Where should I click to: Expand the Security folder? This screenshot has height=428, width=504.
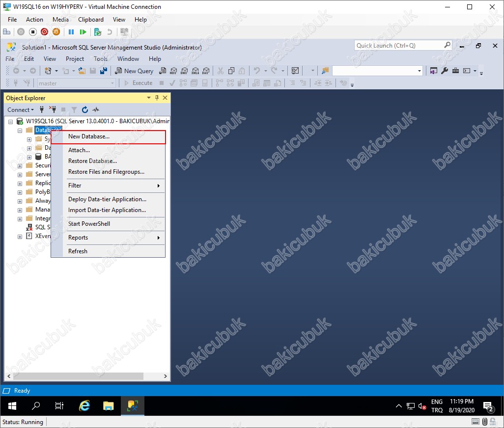(x=20, y=166)
